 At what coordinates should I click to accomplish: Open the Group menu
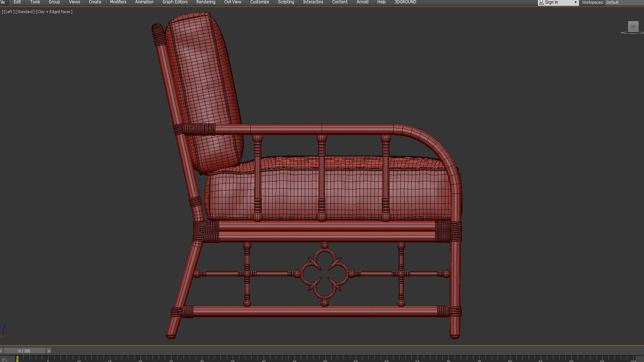[x=54, y=2]
